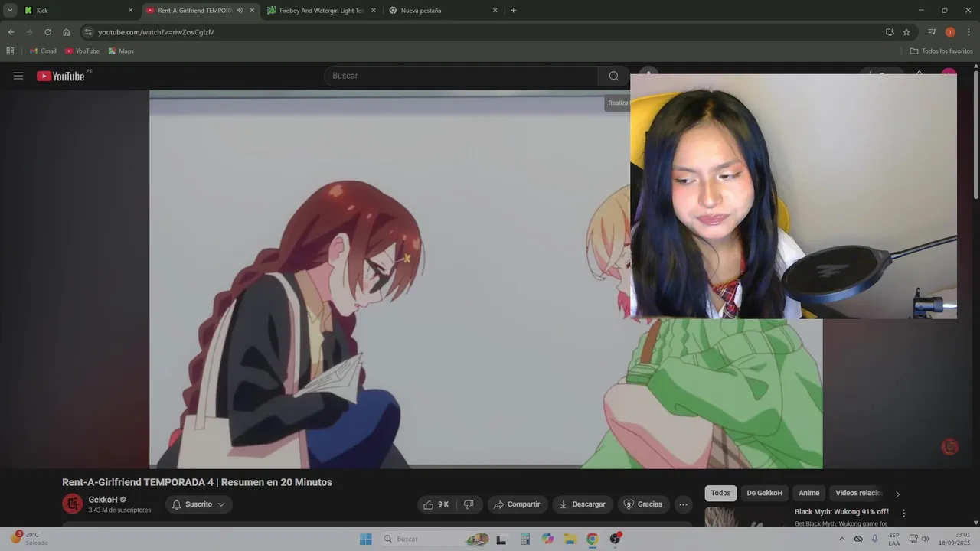
Task: Open Chrome three-dot menu
Action: point(969,32)
